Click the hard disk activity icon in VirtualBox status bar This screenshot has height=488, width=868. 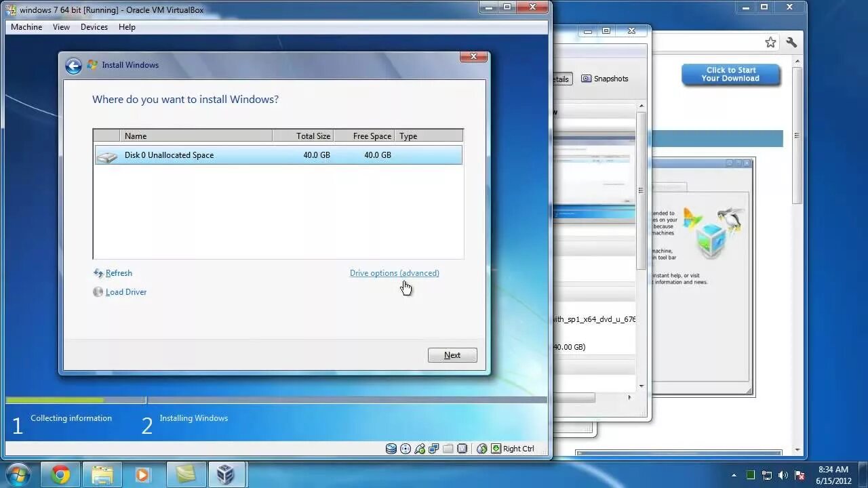(391, 449)
